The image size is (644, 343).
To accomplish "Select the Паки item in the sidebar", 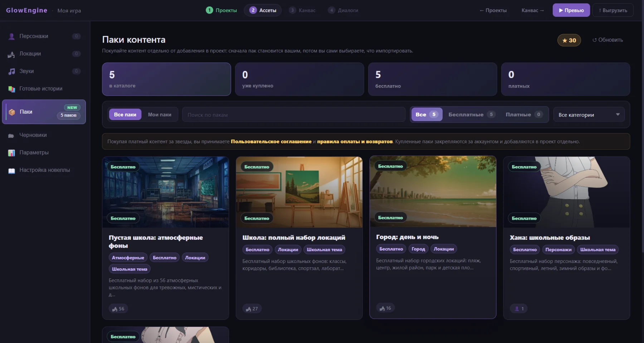I will pos(44,112).
